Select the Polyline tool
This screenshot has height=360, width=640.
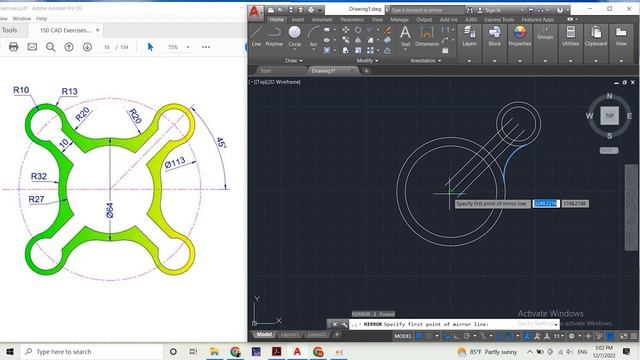click(274, 36)
